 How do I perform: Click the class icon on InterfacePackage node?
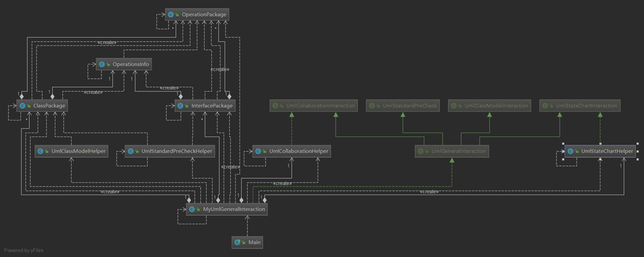pyautogui.click(x=180, y=106)
